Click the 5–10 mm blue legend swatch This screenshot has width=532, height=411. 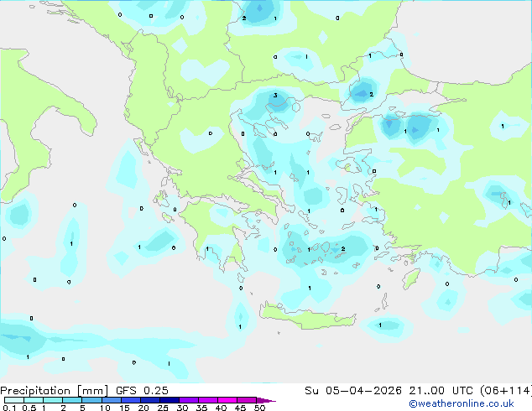pyautogui.click(x=91, y=400)
